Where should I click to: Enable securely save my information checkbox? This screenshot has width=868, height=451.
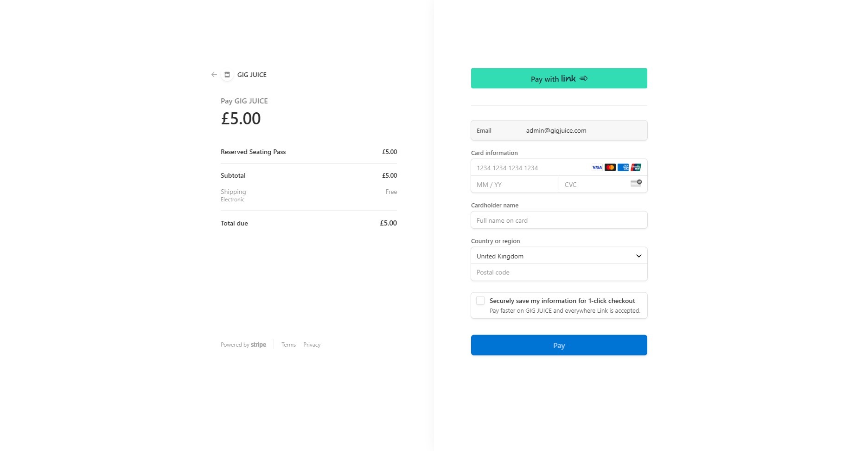click(480, 301)
